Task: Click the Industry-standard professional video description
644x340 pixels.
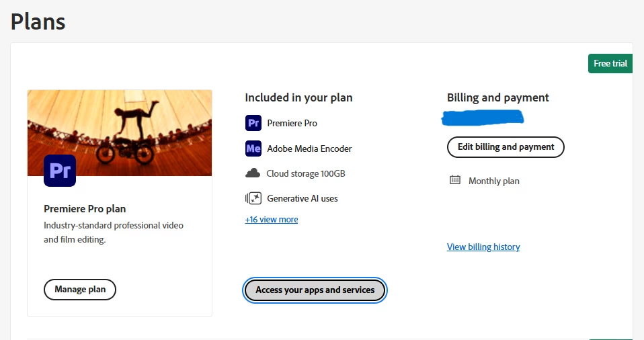Action: pos(114,232)
